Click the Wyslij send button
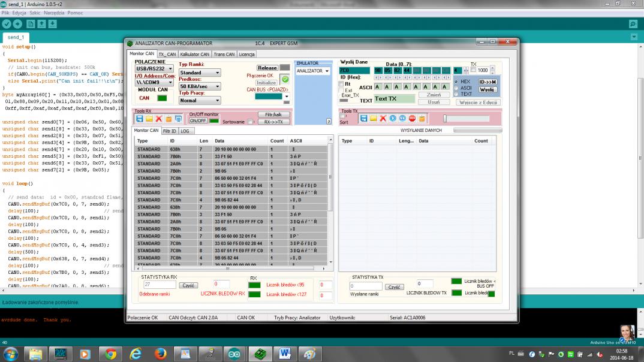Image resolution: width=644 pixels, height=362 pixels. point(487,89)
